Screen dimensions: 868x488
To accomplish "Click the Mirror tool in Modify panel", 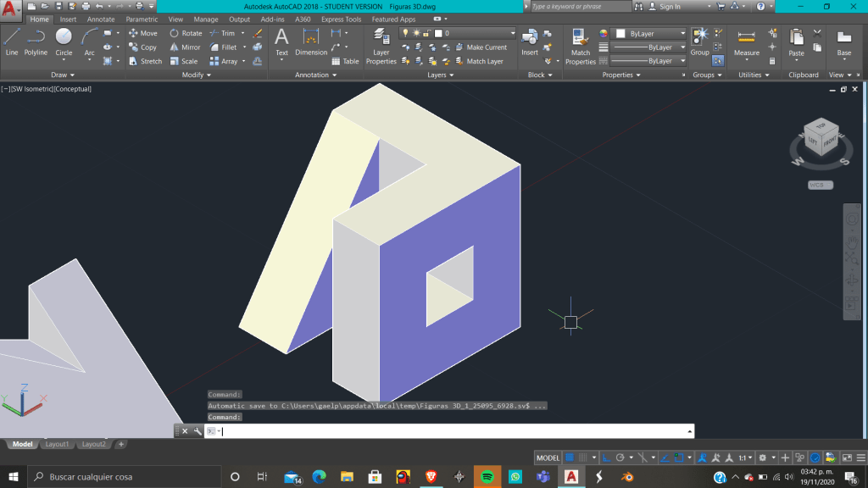I will [185, 47].
